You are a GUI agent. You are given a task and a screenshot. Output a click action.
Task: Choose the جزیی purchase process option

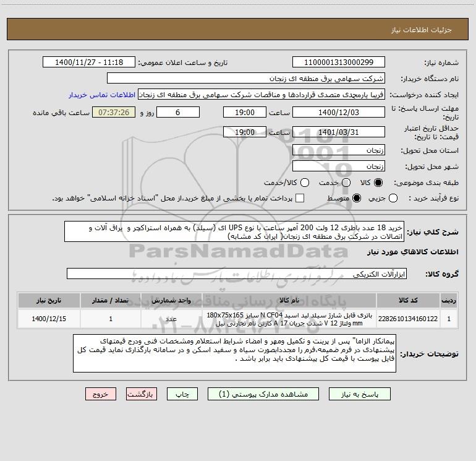(393, 198)
